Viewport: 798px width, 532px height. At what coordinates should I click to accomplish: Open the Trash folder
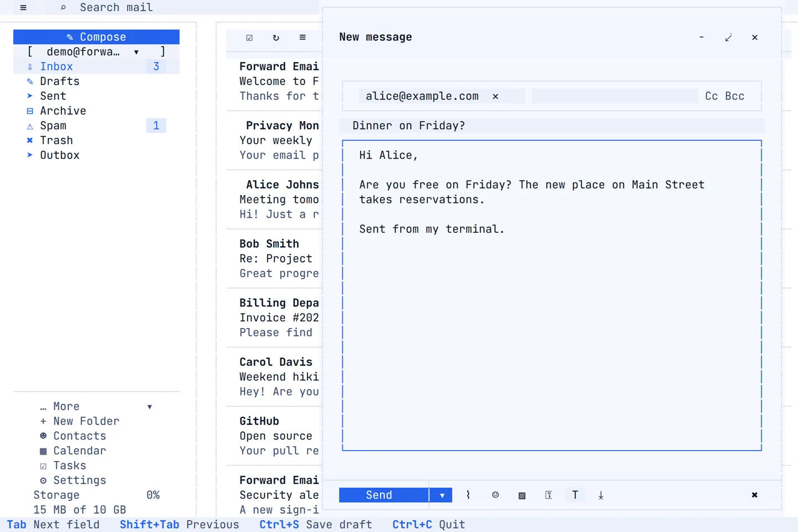(96, 140)
